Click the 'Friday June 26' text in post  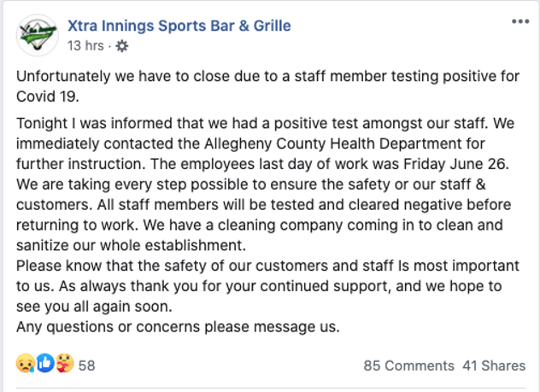coord(456,164)
